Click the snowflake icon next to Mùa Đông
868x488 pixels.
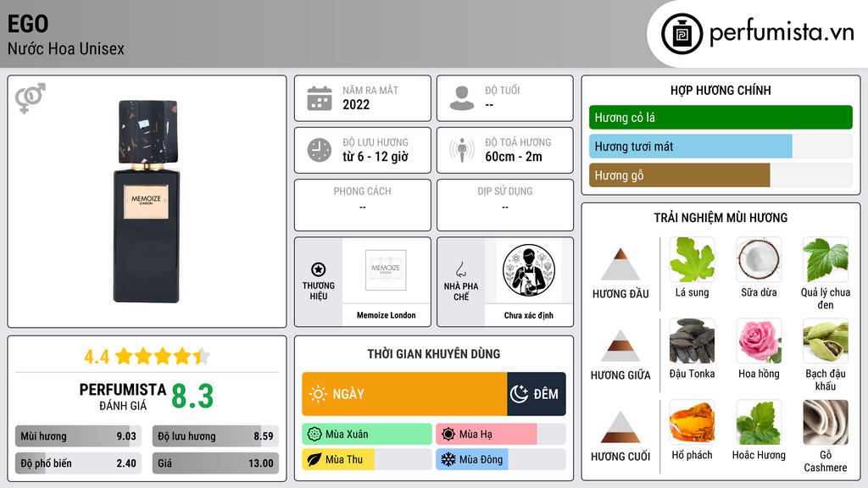point(448,460)
